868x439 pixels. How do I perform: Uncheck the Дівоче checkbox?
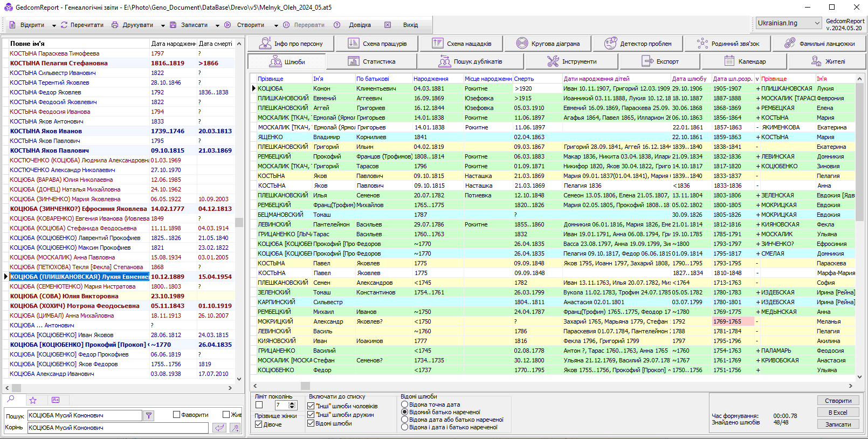coord(259,424)
